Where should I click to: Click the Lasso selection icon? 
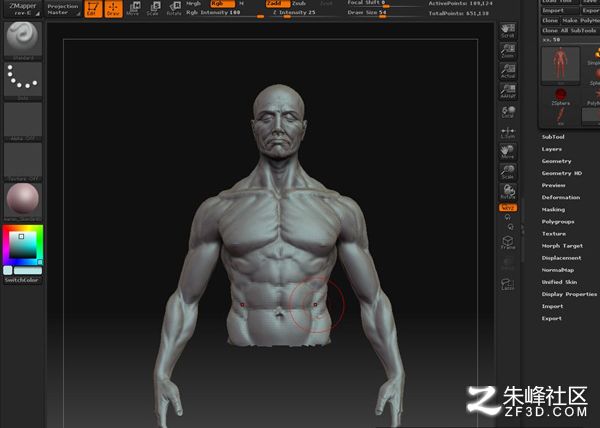pyautogui.click(x=508, y=284)
